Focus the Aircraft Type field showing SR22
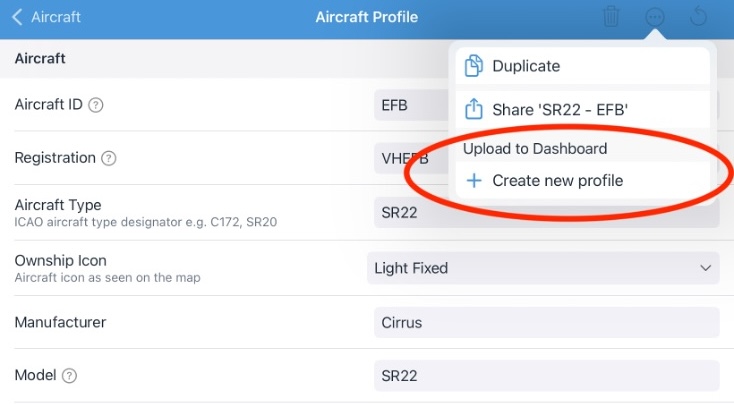The image size is (734, 404). pyautogui.click(x=546, y=213)
